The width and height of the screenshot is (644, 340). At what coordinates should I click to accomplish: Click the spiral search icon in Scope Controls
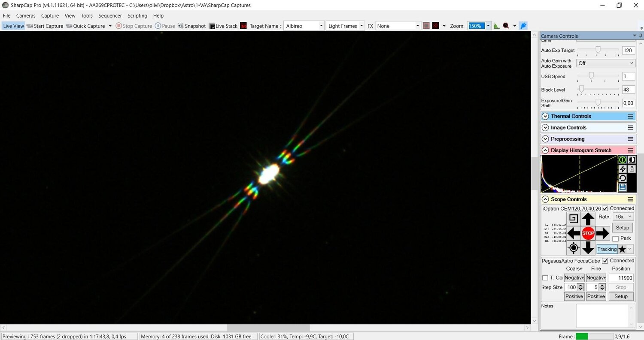(x=574, y=219)
